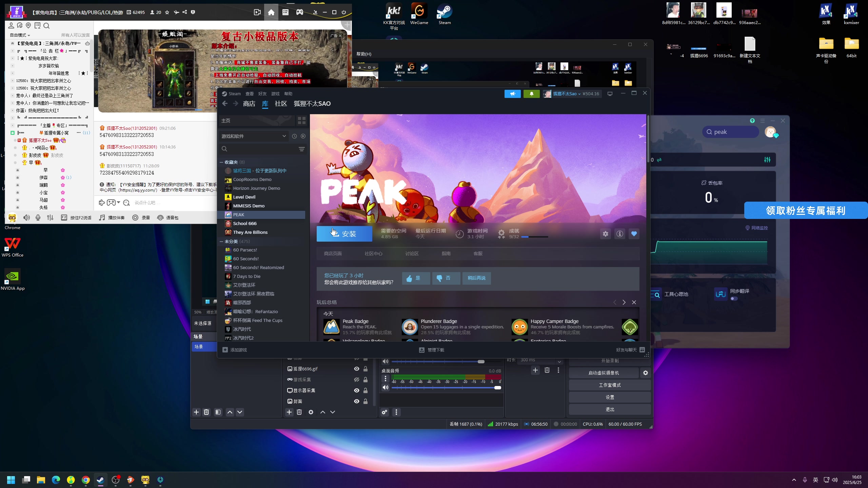The width and height of the screenshot is (868, 488).
Task: Mute 桌面音频 speaker in OBS mixer
Action: coord(386,387)
